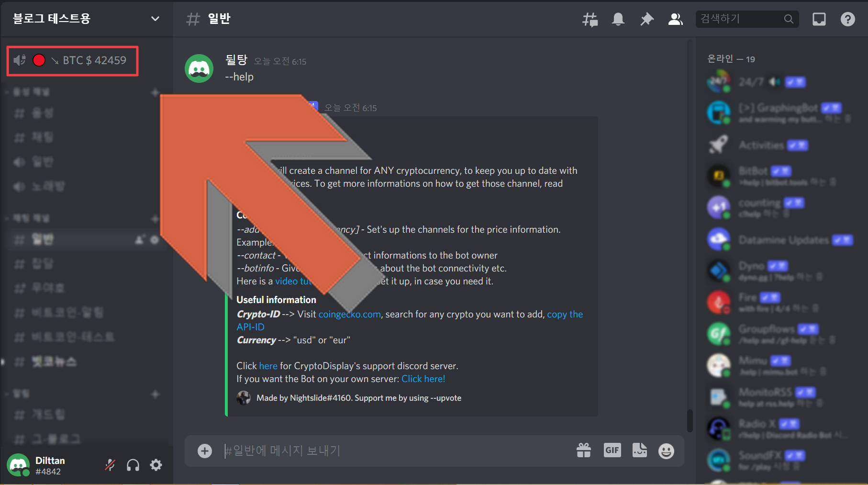Viewport: 868px width, 485px height.
Task: Click the Nightslide footer avatar in embed
Action: coord(244,397)
